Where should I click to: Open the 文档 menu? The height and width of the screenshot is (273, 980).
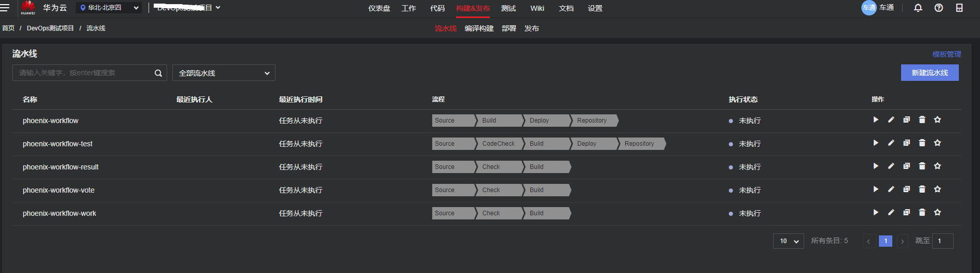[566, 8]
